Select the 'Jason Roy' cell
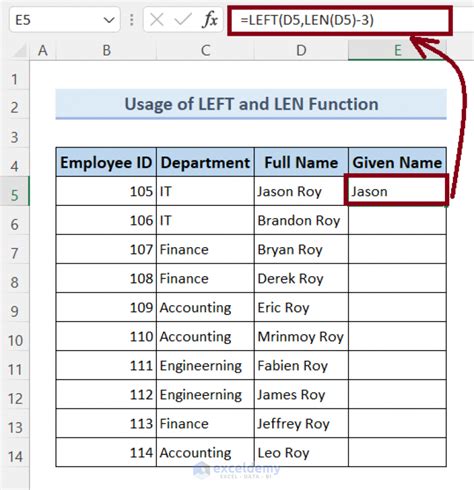 coord(301,191)
